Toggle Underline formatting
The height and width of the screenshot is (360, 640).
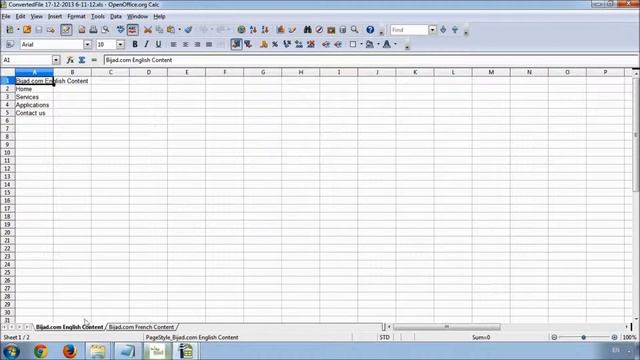click(x=158, y=44)
